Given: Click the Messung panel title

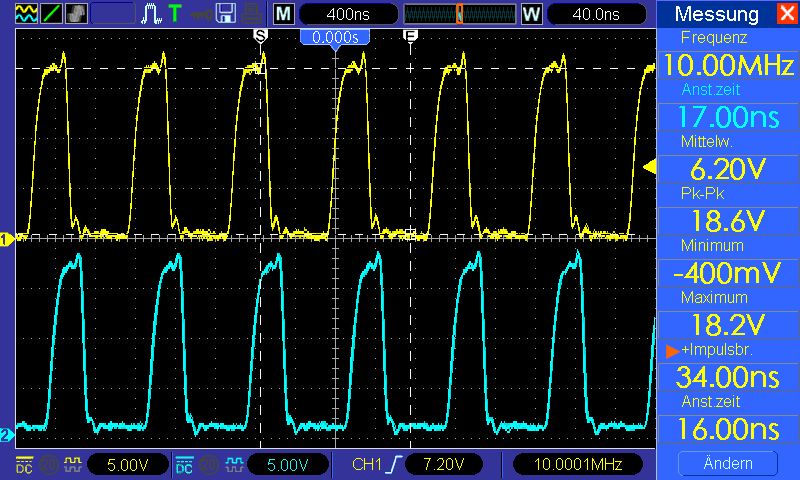Looking at the screenshot, I should [716, 14].
